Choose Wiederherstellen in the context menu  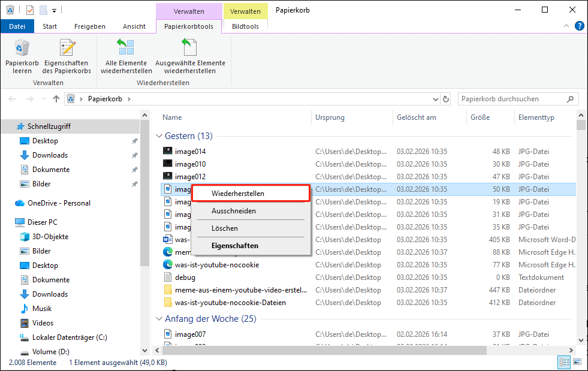click(238, 194)
